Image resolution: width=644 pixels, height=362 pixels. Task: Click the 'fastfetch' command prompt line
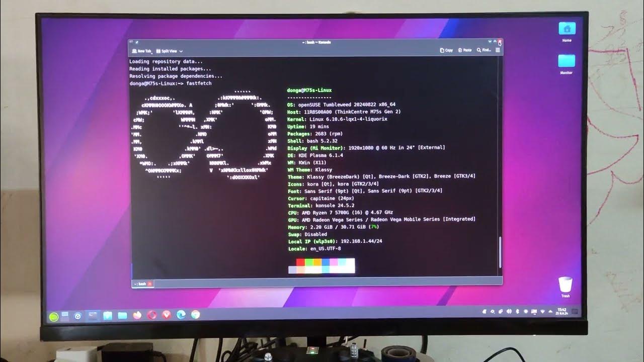tap(171, 83)
